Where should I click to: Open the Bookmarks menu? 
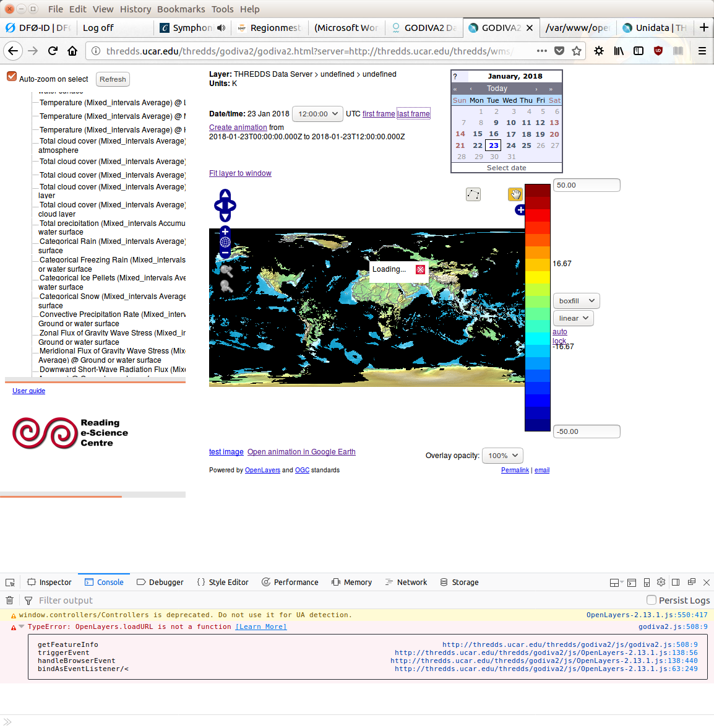[181, 9]
